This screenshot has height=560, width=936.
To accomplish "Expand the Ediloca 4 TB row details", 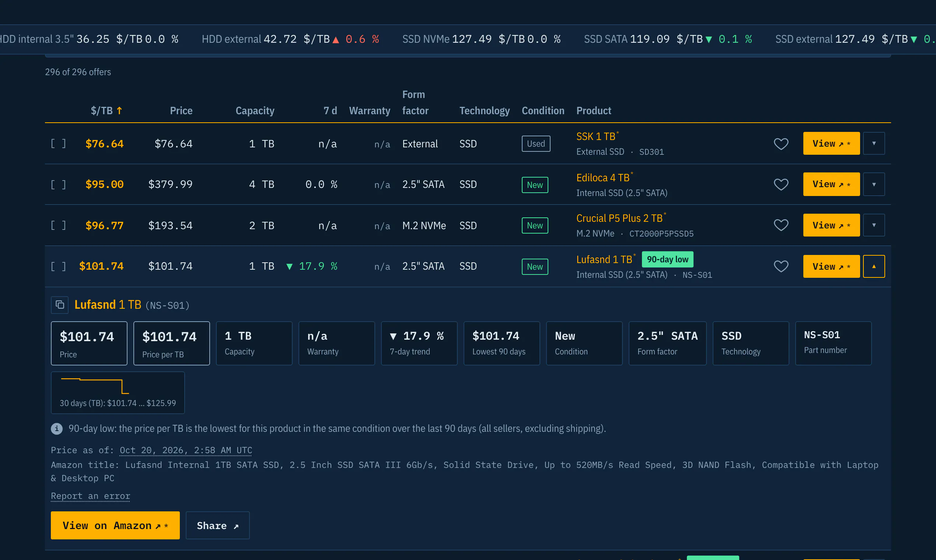I will (x=874, y=184).
